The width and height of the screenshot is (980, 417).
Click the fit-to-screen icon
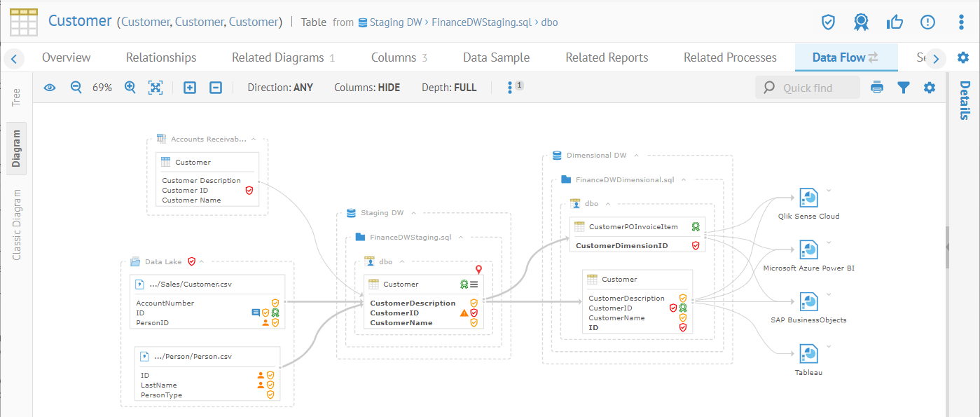click(x=156, y=88)
